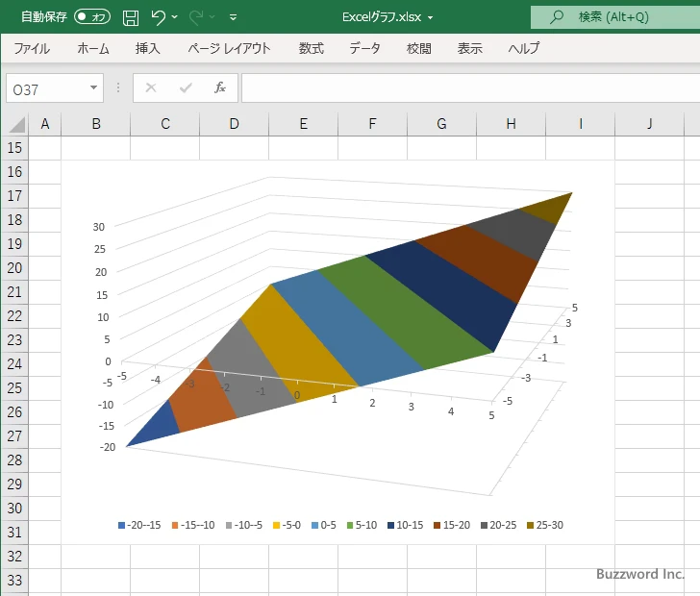
Task: Click the -5-0 legend entry
Action: point(287,525)
